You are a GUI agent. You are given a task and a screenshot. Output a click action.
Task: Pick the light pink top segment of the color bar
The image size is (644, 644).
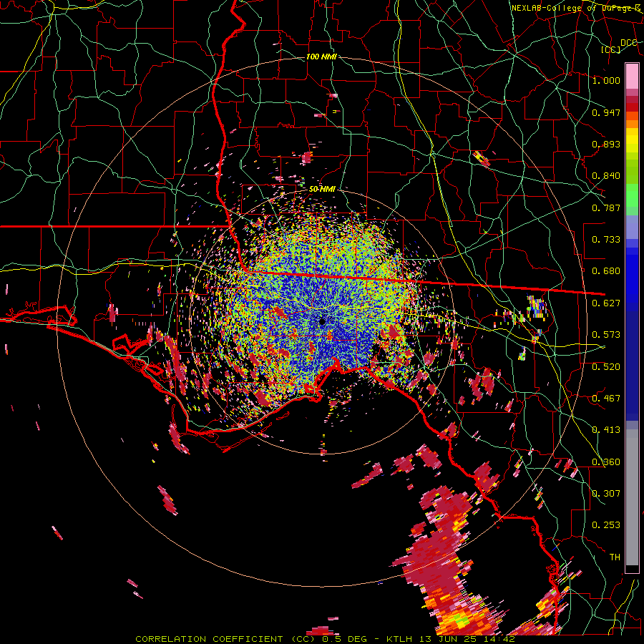632,76
